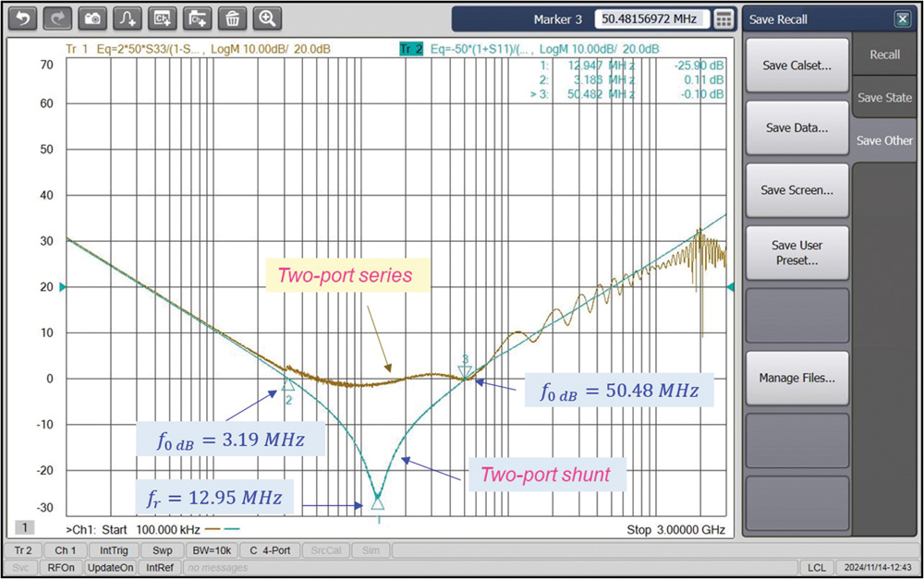Open Manage Files dialog
This screenshot has height=579, width=924.
point(796,378)
